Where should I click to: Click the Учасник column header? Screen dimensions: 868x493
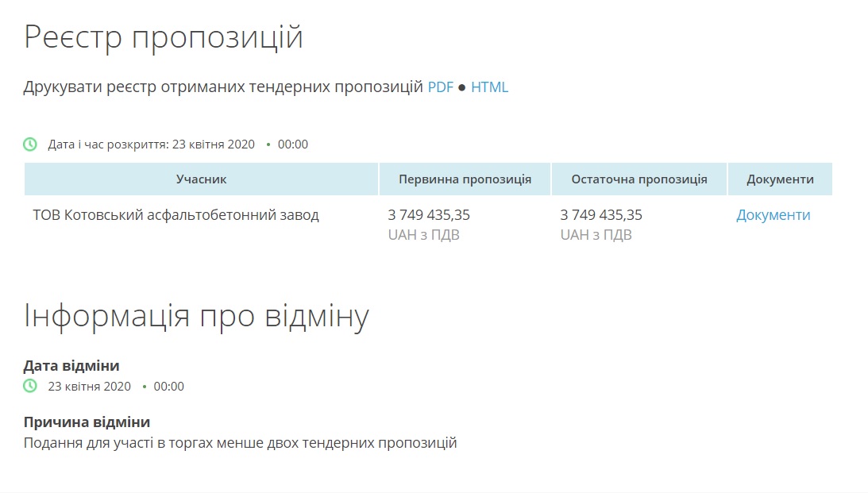point(201,179)
